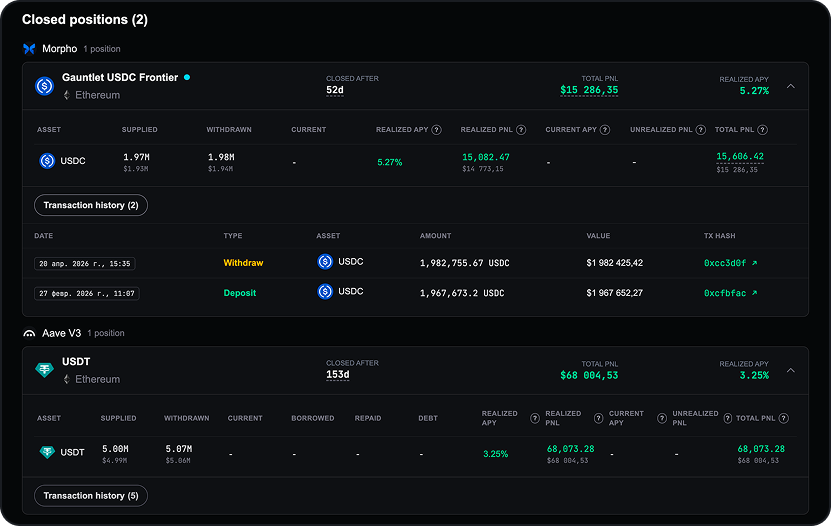This screenshot has width=831, height=526.
Task: Click the Withdraw transaction type label
Action: pyautogui.click(x=243, y=263)
